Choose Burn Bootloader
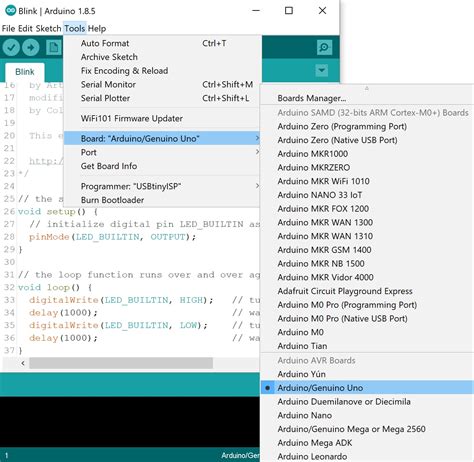 pos(161,200)
